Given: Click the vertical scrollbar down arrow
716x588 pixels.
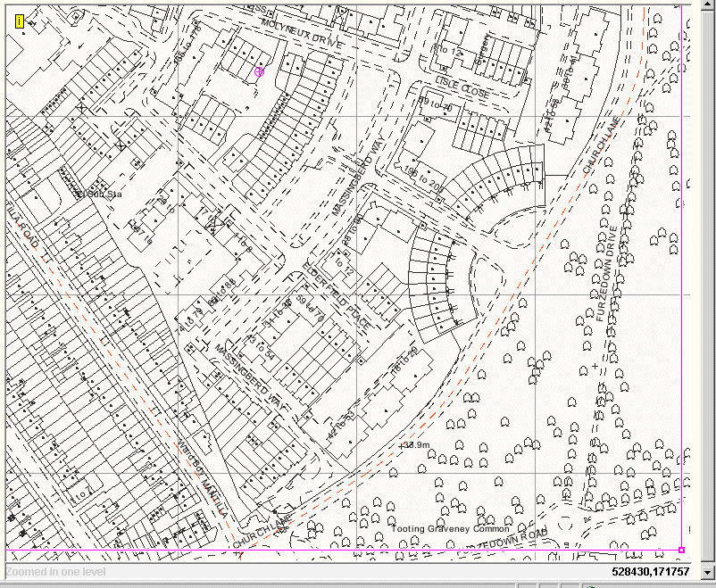Looking at the screenshot, I should [x=708, y=572].
